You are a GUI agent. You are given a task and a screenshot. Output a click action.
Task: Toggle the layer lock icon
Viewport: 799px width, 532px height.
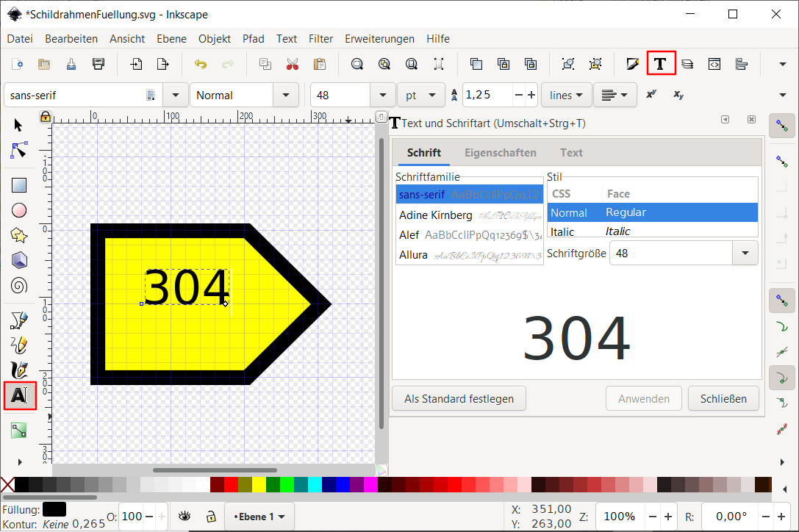tap(210, 517)
